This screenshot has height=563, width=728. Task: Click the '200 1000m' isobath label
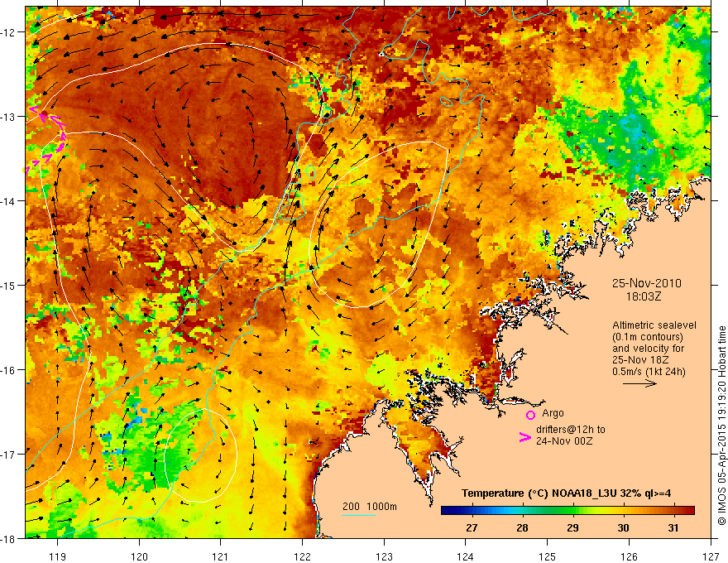point(370,507)
